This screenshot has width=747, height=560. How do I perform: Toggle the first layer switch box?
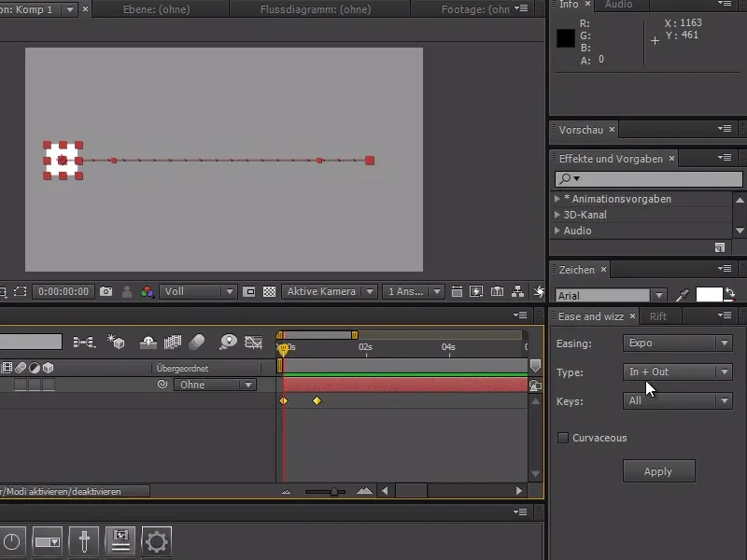21,385
